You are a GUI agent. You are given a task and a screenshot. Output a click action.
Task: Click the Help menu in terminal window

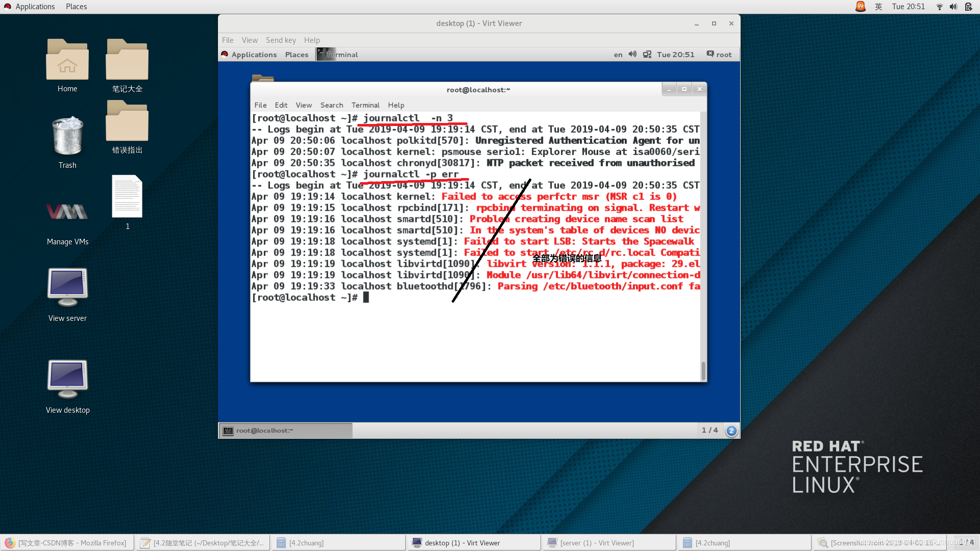coord(397,104)
